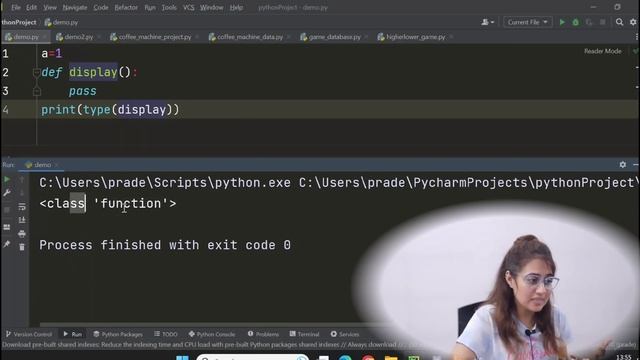Open the Navigate menu
The height and width of the screenshot is (360, 640).
pyautogui.click(x=75, y=7)
